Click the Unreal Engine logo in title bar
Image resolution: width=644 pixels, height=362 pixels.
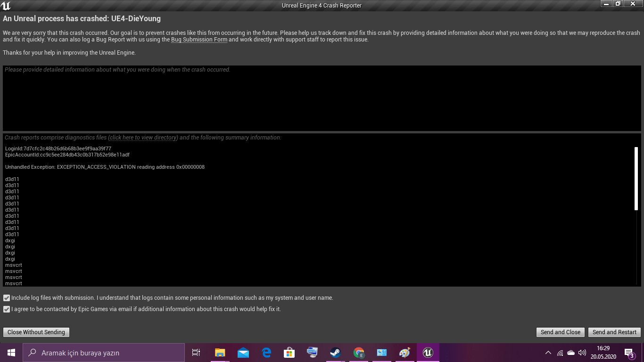tap(6, 6)
